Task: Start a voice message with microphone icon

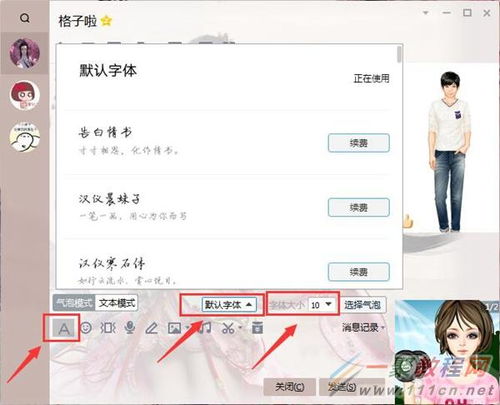Action: coord(130,328)
